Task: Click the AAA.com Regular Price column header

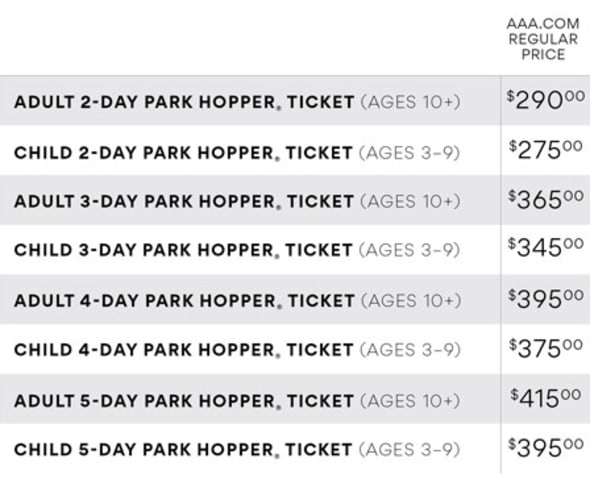Action: coord(543,39)
